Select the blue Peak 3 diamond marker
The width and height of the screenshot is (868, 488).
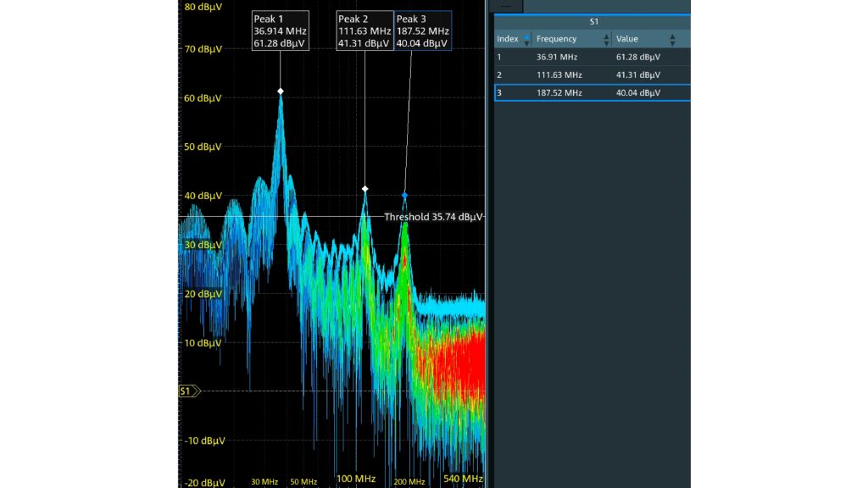[x=404, y=195]
